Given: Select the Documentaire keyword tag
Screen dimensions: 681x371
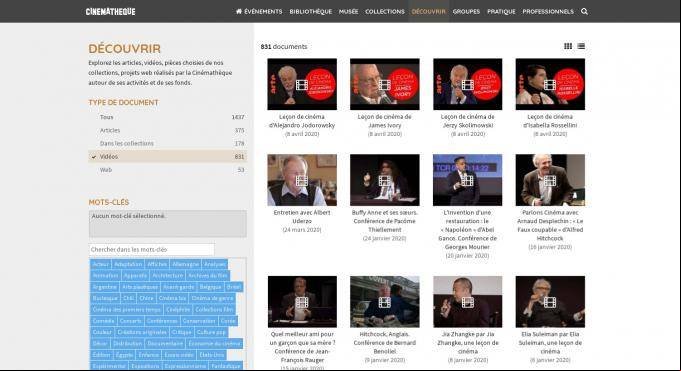Looking at the screenshot, I should click(165, 343).
